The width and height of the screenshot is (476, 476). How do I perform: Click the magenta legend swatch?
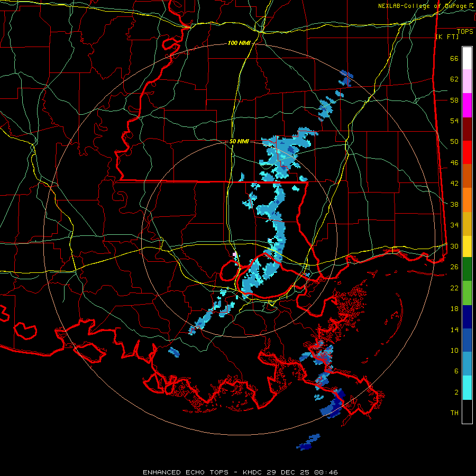467,105
